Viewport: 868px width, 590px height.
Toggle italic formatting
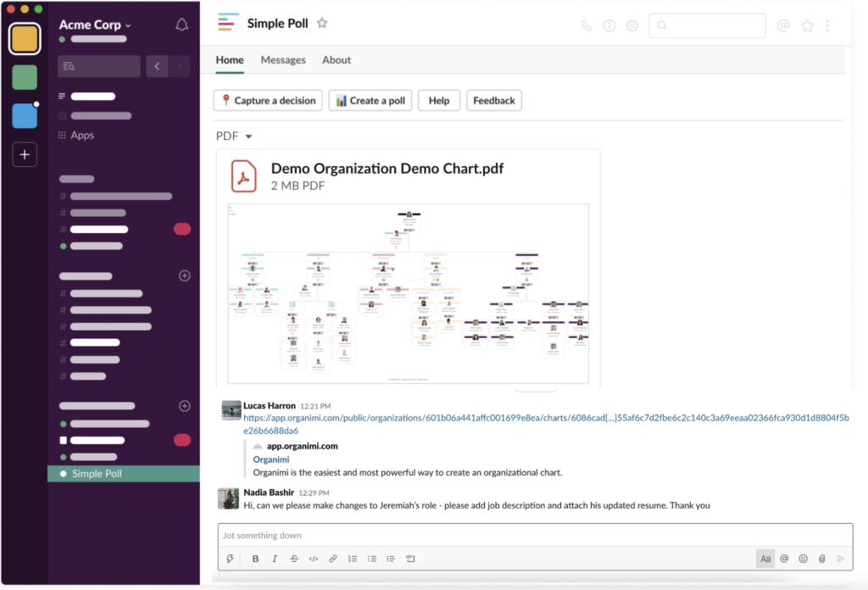[274, 559]
